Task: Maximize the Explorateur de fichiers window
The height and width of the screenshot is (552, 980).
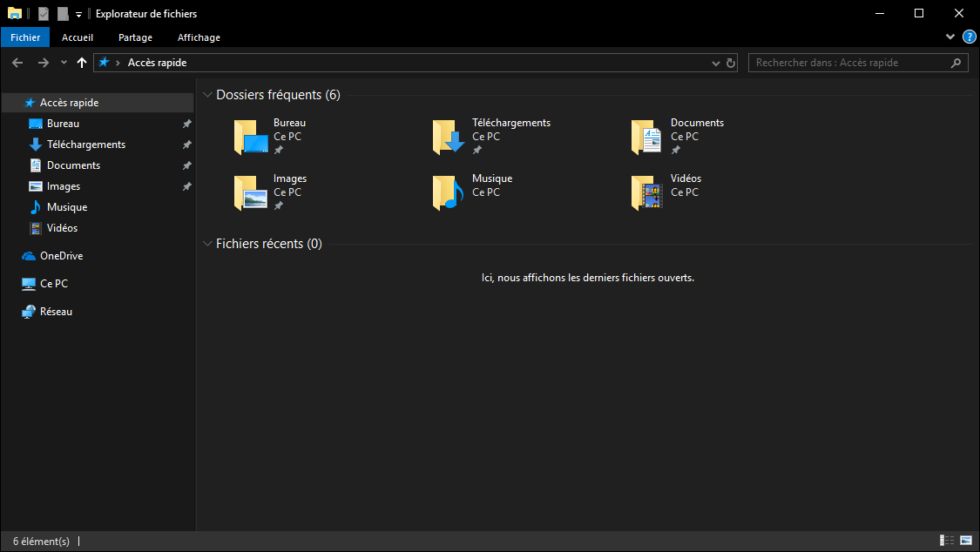Action: (x=919, y=13)
